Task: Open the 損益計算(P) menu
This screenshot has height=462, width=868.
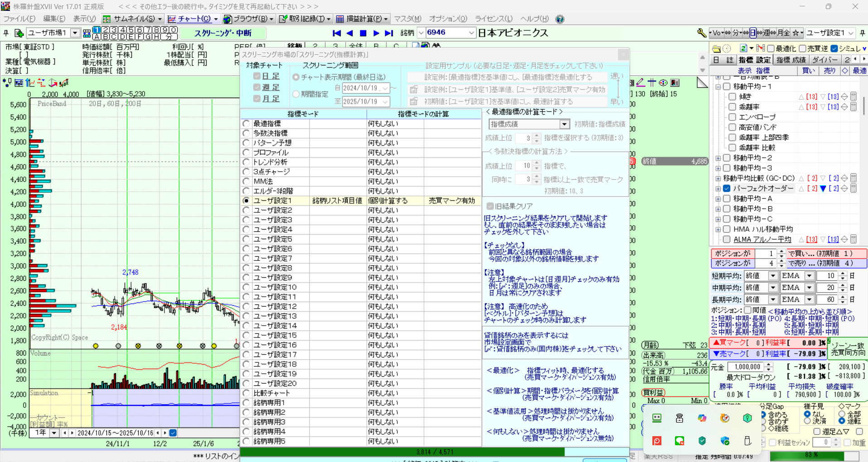Action: pos(362,19)
